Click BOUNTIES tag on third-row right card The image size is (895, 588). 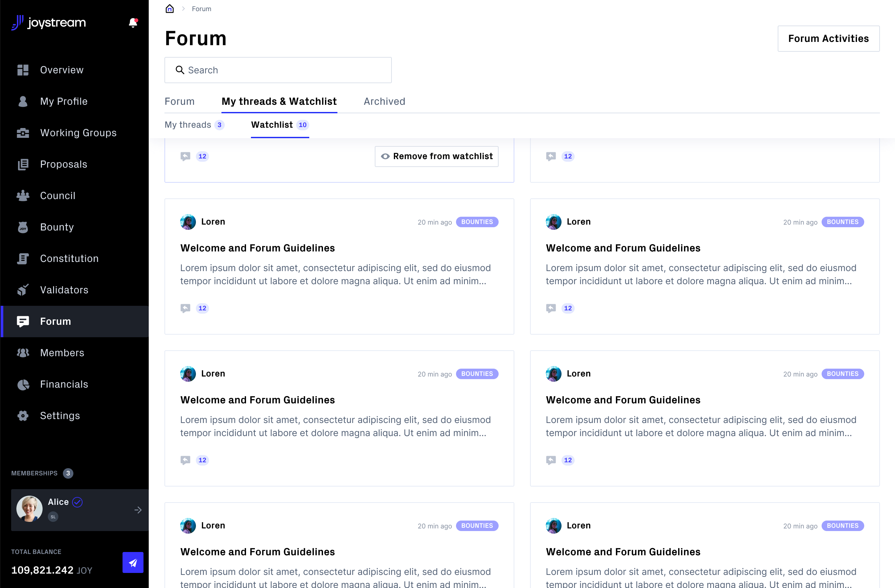843,374
